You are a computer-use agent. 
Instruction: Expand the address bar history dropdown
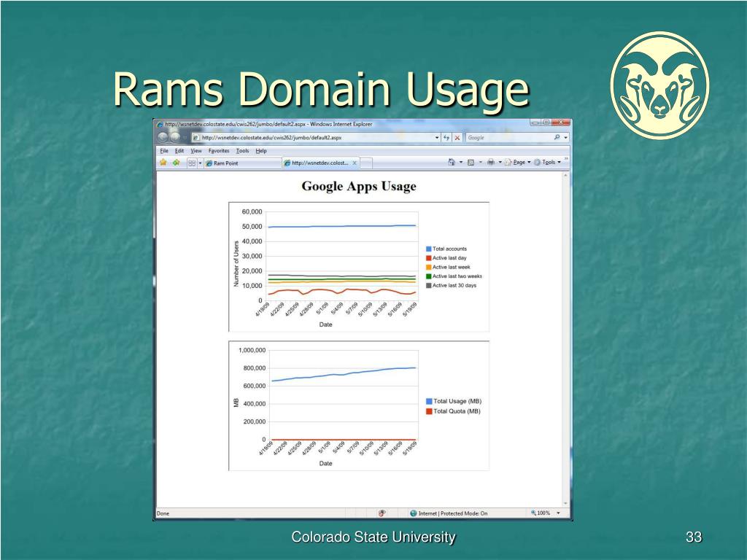point(437,137)
